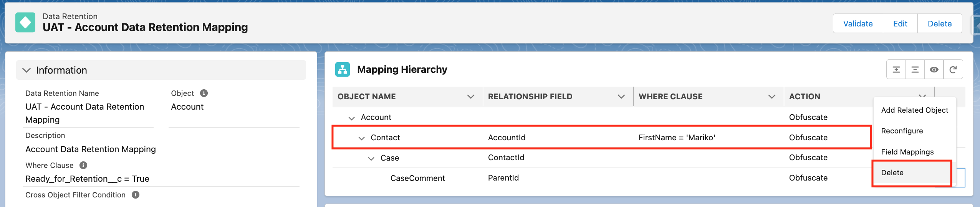Image resolution: width=980 pixels, height=207 pixels.
Task: Collapse the Information section
Action: pos(26,70)
